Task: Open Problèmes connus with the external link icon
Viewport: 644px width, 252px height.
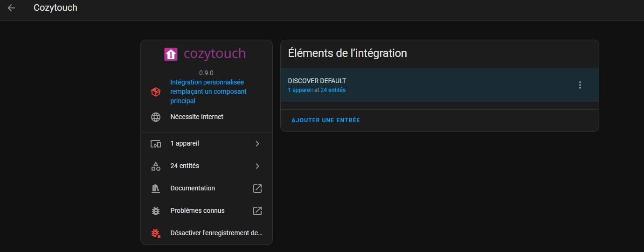Action: (x=257, y=211)
